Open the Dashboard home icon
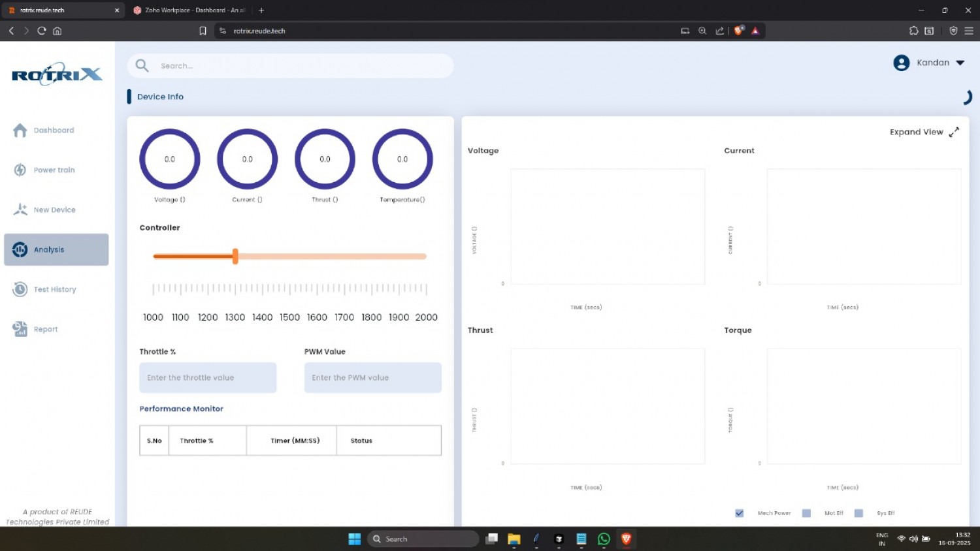The width and height of the screenshot is (980, 551). [x=20, y=131]
